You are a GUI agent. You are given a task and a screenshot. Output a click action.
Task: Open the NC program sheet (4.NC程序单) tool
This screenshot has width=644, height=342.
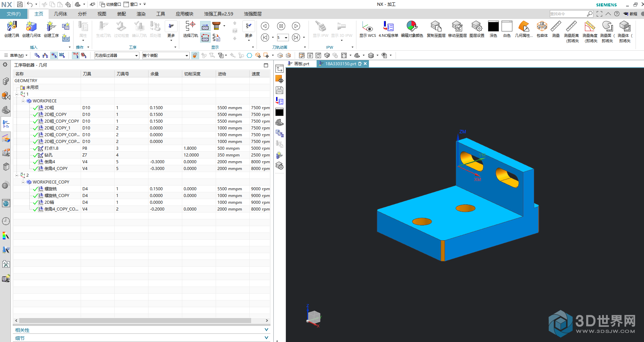388,27
